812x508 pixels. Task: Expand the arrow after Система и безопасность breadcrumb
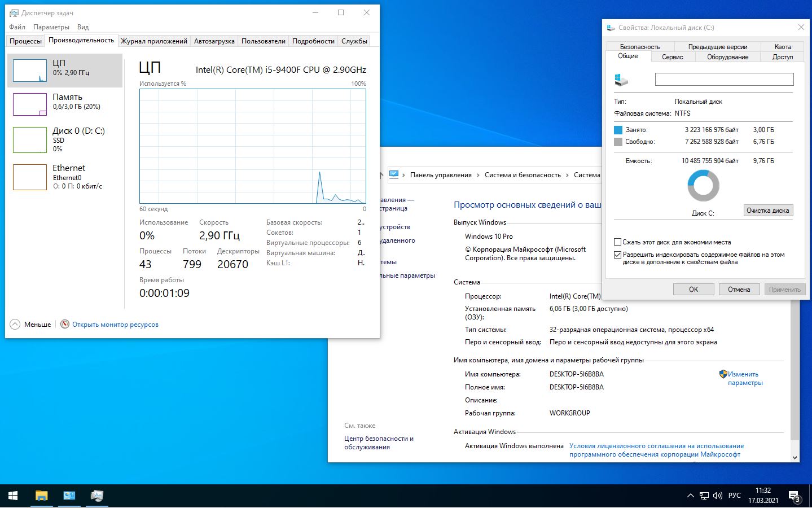tap(567, 175)
